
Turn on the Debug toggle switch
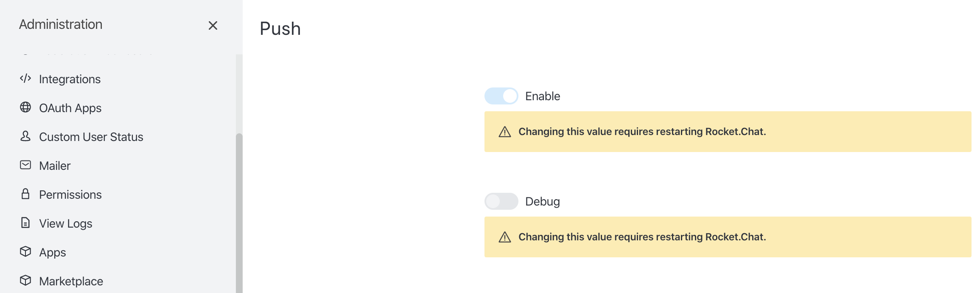tap(501, 201)
